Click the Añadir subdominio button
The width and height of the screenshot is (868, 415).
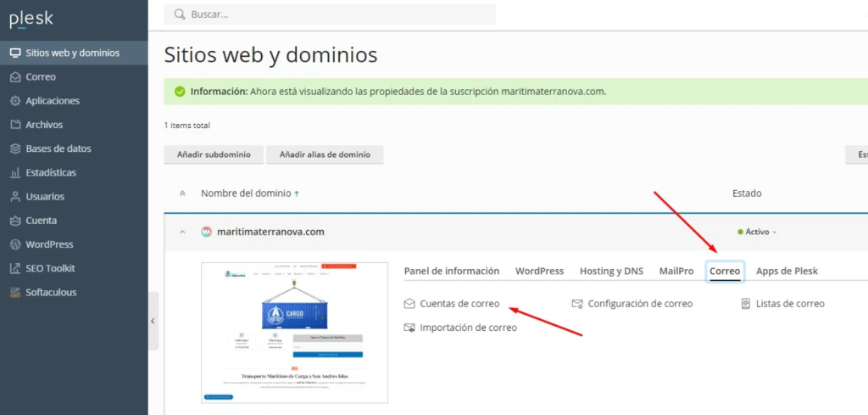tap(214, 154)
